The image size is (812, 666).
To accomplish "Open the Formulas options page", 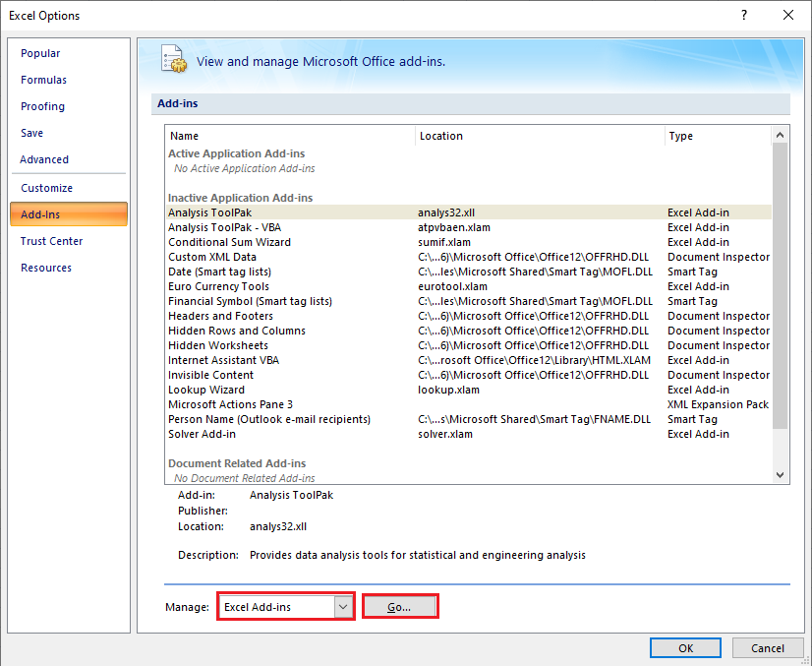I will coord(43,80).
